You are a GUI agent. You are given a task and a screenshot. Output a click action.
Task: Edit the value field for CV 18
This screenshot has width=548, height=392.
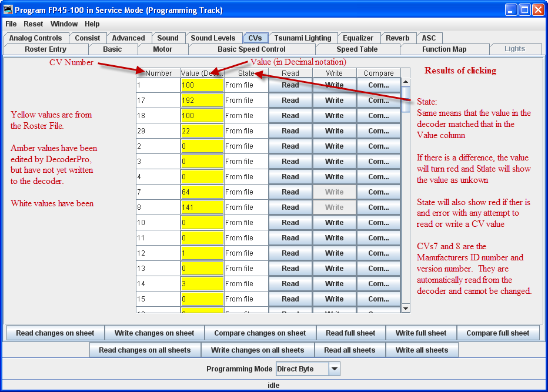(202, 116)
